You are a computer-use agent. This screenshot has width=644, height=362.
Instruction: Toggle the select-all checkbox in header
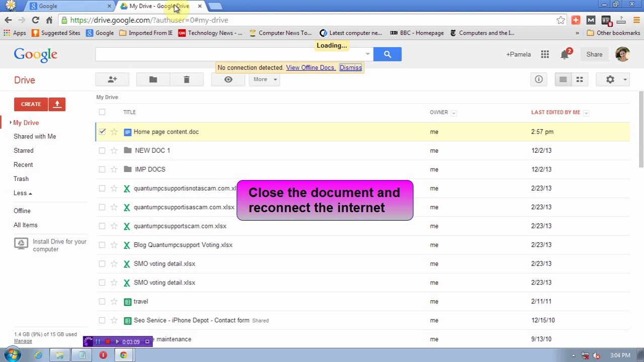point(102,112)
